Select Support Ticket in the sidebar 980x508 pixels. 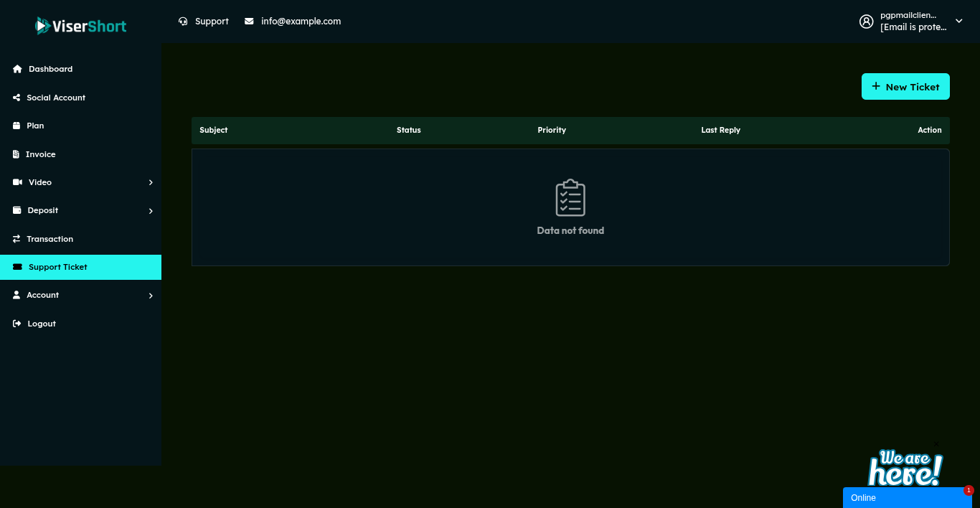[57, 267]
